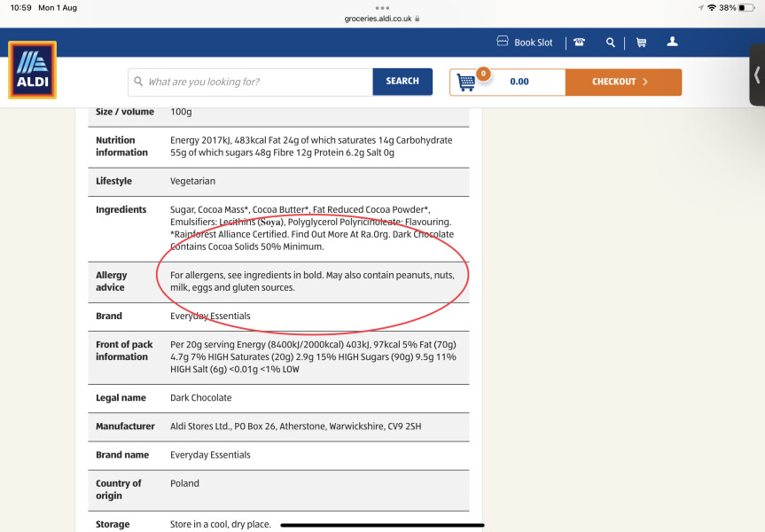Click the Storage text 'Store in a cool, dry place.'
Screen dimensions: 765x532
[x=221, y=524]
